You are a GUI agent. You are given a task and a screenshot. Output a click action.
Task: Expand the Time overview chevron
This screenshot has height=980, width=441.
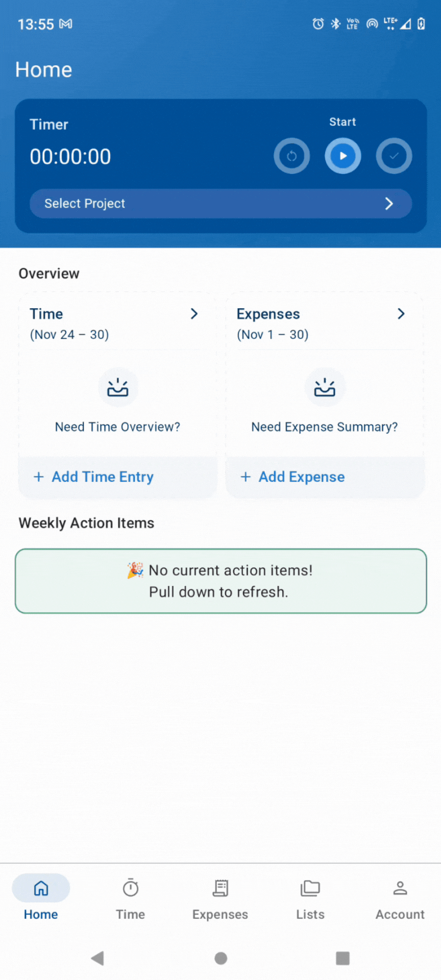coord(194,314)
